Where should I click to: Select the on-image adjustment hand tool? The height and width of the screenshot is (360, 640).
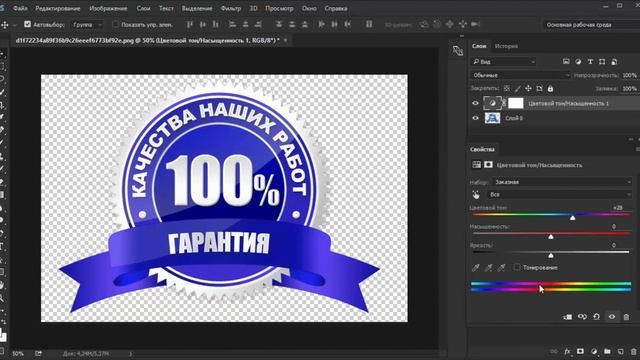(x=476, y=194)
